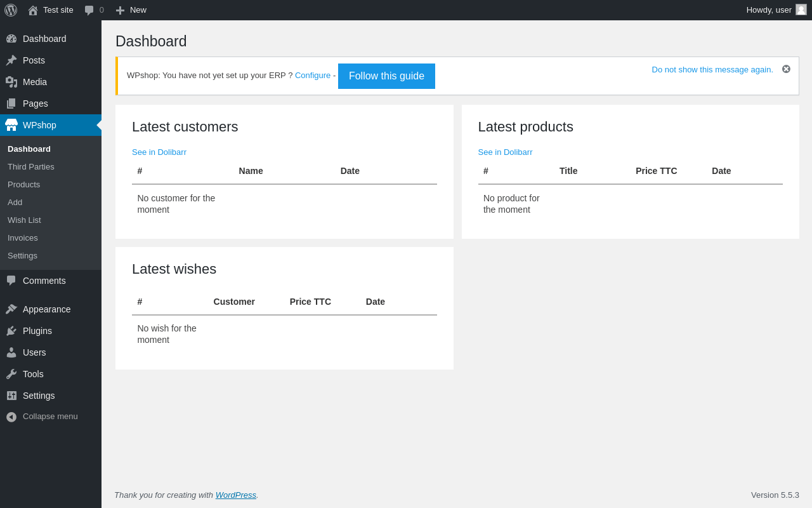812x508 pixels.
Task: Click the Test site text in admin bar
Action: [58, 10]
